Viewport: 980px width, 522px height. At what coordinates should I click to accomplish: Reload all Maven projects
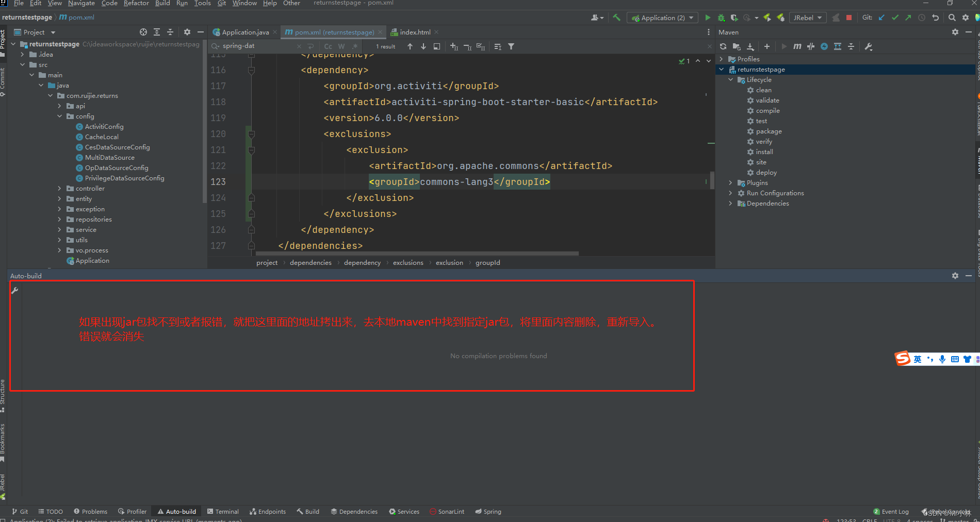click(x=723, y=46)
